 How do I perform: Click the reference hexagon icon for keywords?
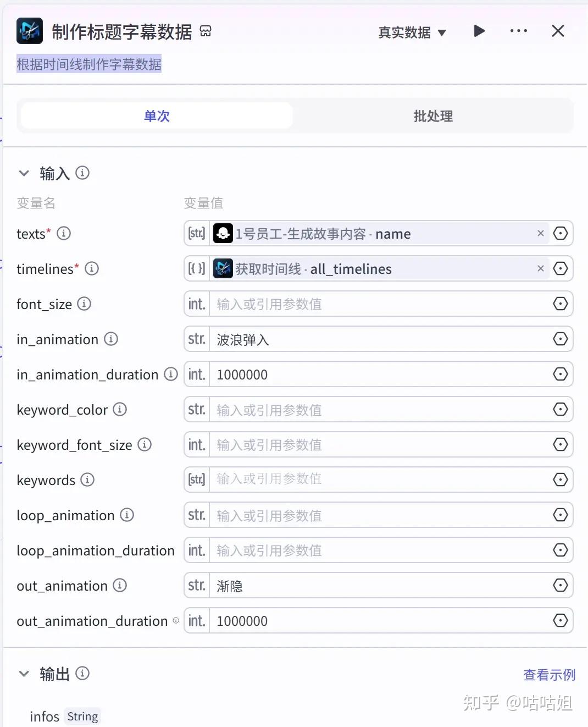560,480
